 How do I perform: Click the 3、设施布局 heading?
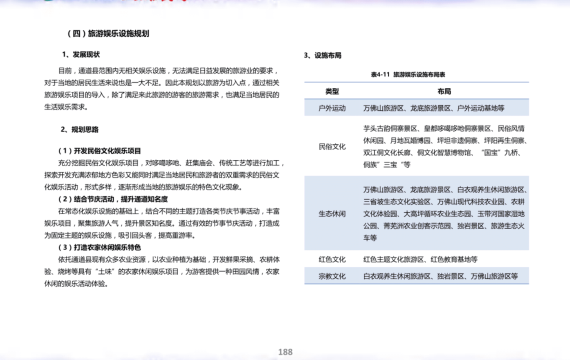(322, 55)
